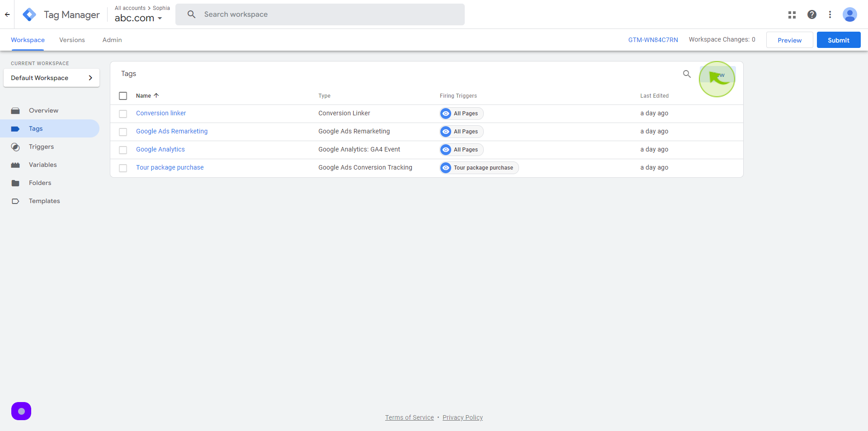Focus the Search workspace field
This screenshot has width=868, height=431.
320,14
